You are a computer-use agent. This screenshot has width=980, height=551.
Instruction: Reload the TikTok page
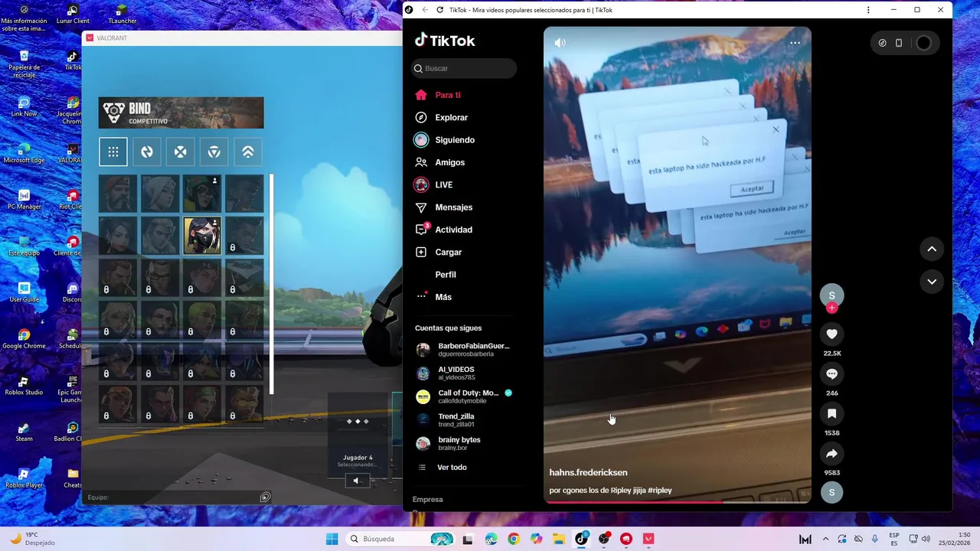tap(439, 10)
